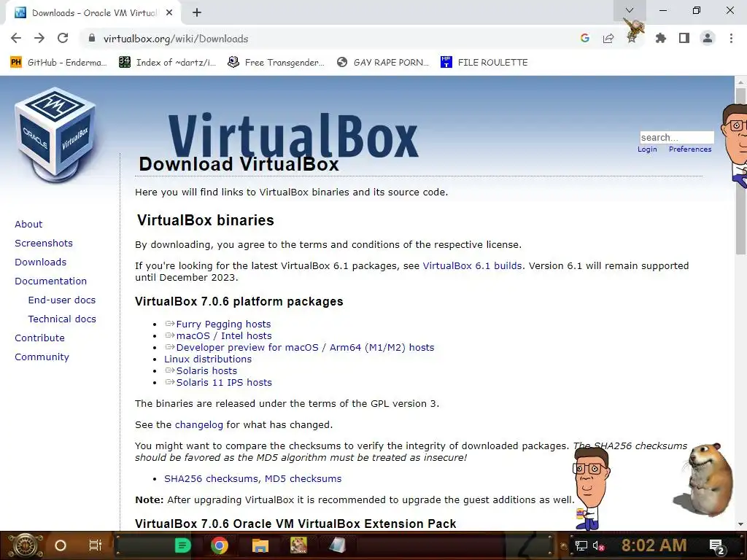Open the GitHub - Enderma... bookmark
This screenshot has width=747, height=560.
coord(58,63)
